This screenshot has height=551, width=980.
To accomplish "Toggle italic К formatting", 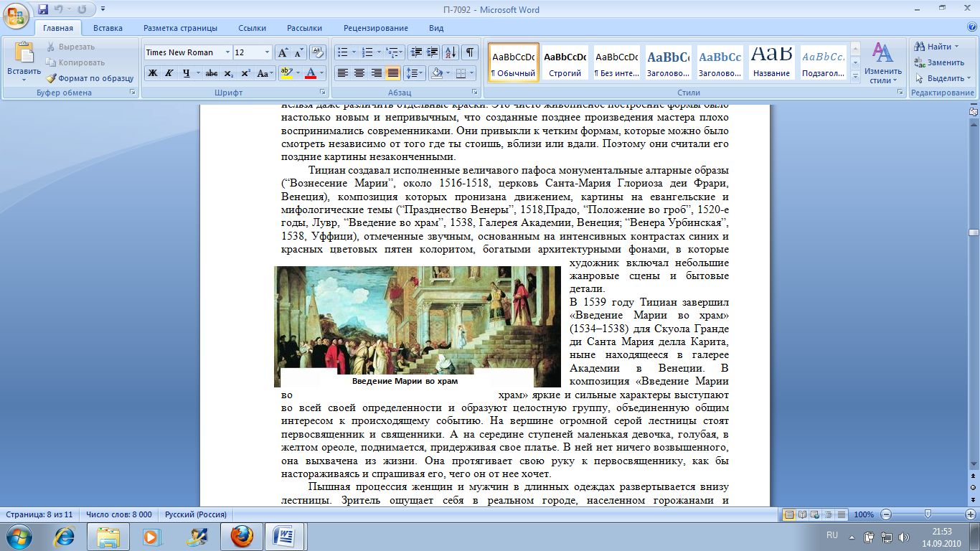I will pyautogui.click(x=169, y=73).
